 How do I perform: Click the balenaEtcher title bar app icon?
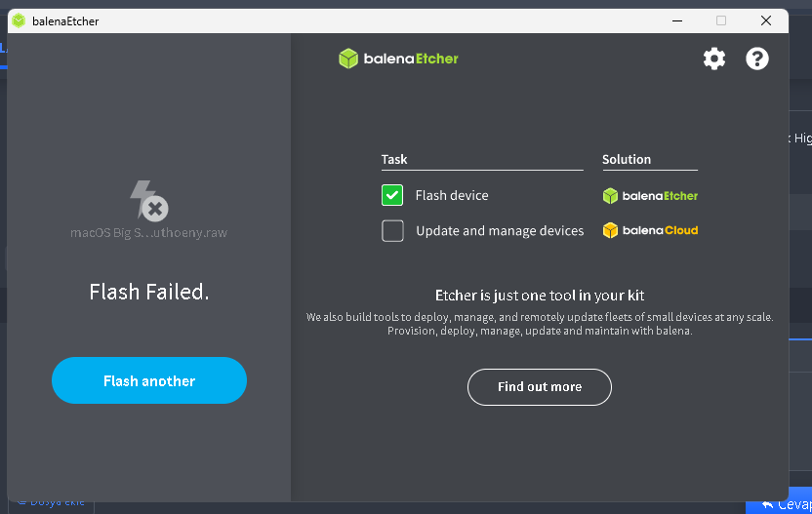click(19, 20)
